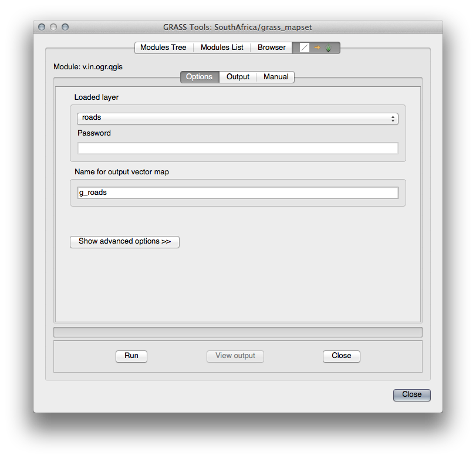Click the window zoom button in title bar
The height and width of the screenshot is (459, 476).
[65, 27]
